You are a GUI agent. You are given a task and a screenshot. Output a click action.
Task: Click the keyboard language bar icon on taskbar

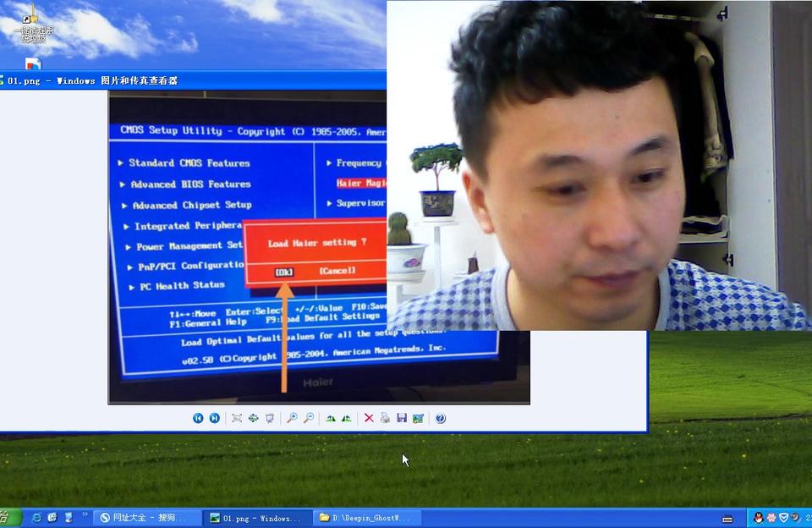click(727, 520)
